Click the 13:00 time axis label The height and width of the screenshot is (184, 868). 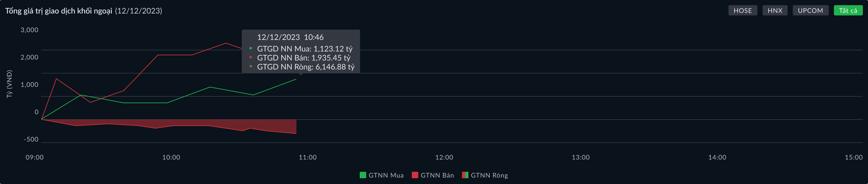coord(581,157)
